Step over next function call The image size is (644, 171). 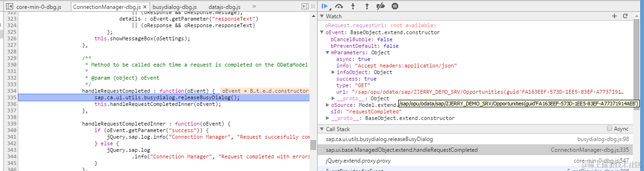tap(339, 6)
